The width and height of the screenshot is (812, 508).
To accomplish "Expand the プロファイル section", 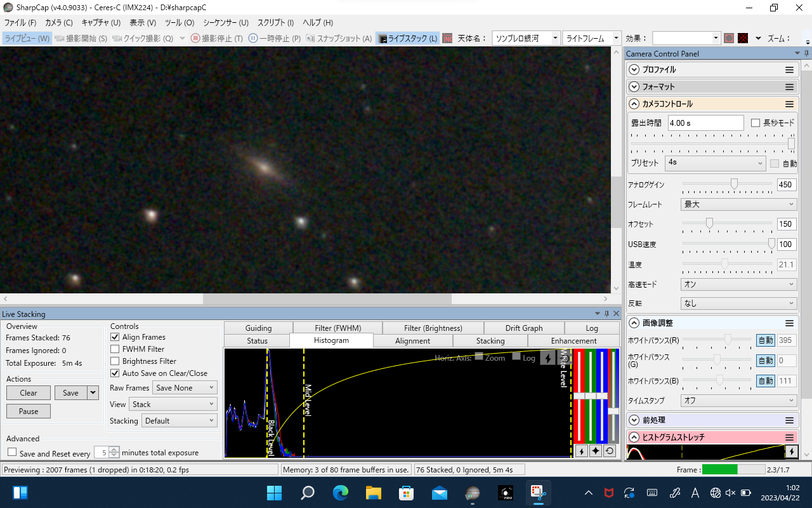I will click(x=634, y=70).
